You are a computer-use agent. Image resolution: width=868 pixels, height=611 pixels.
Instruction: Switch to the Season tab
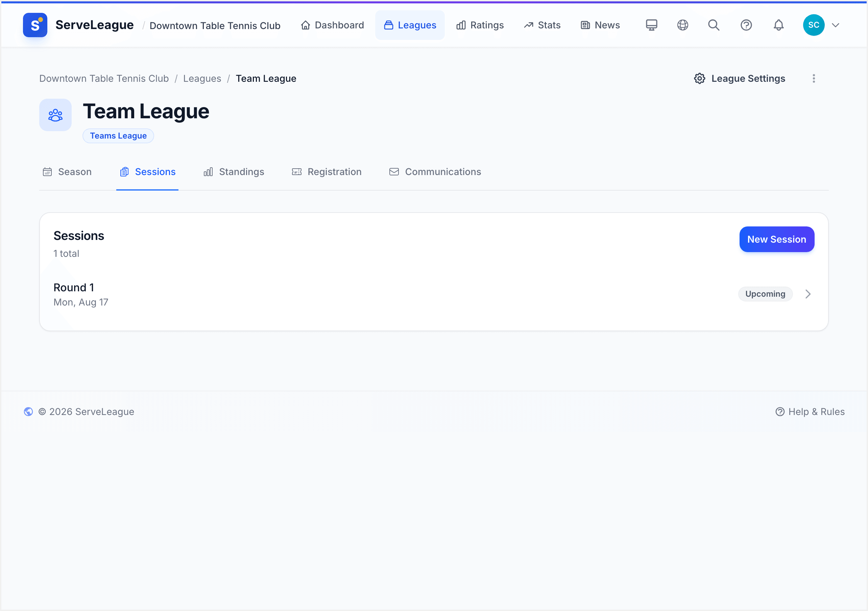click(x=67, y=172)
